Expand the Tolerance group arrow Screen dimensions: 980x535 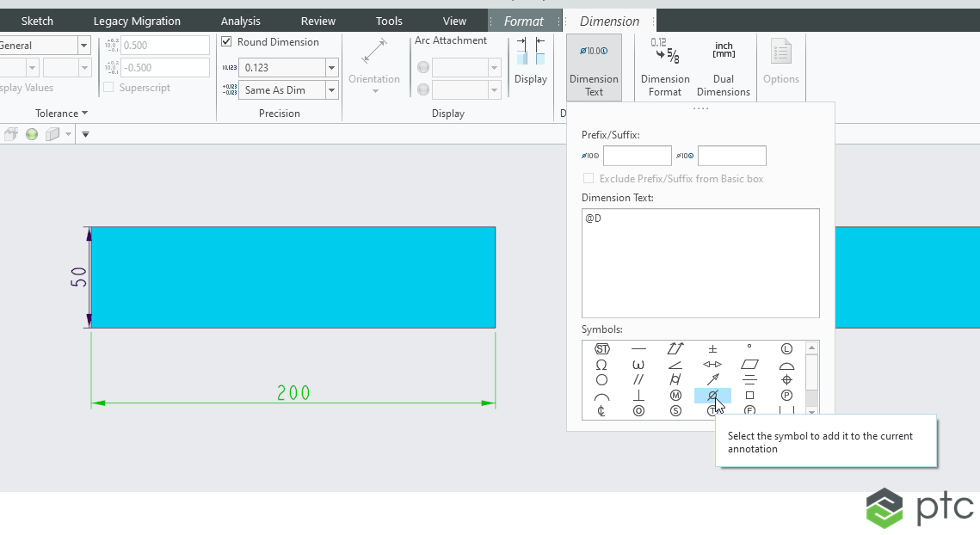click(x=84, y=114)
